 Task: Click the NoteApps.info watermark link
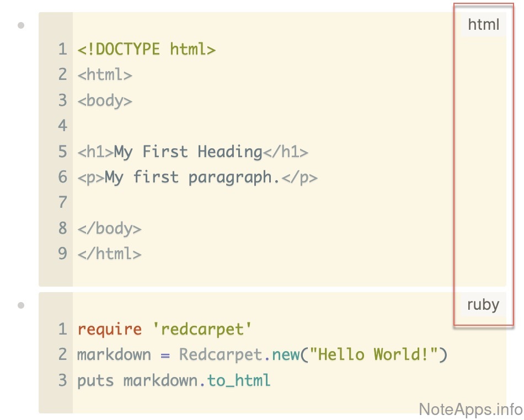(x=470, y=409)
